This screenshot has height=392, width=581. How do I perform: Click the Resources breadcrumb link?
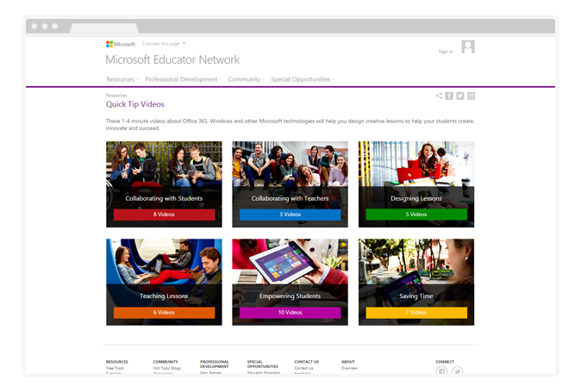click(116, 96)
